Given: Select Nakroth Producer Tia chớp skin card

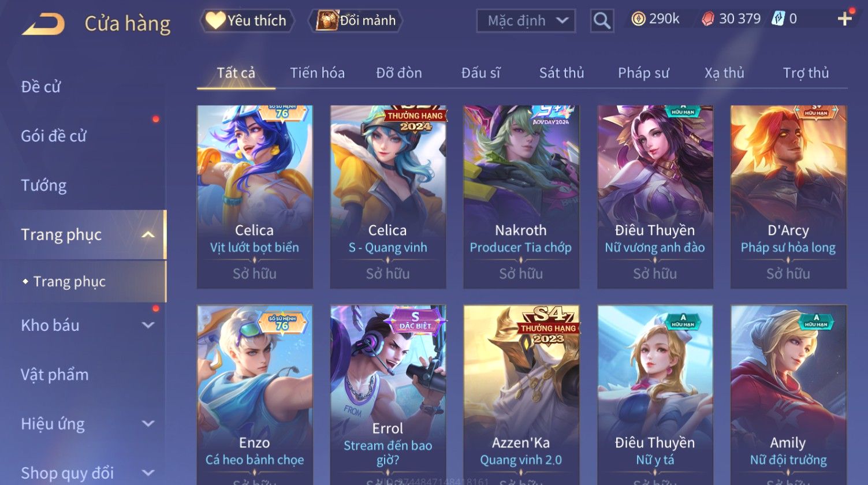Looking at the screenshot, I should pos(521,197).
